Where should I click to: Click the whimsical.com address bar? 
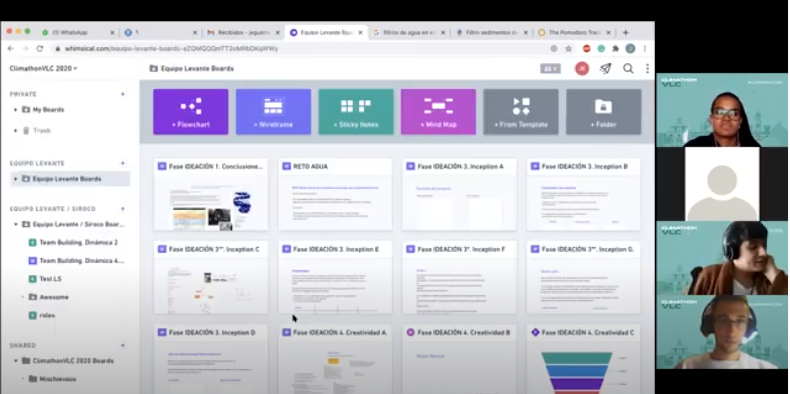click(302, 48)
